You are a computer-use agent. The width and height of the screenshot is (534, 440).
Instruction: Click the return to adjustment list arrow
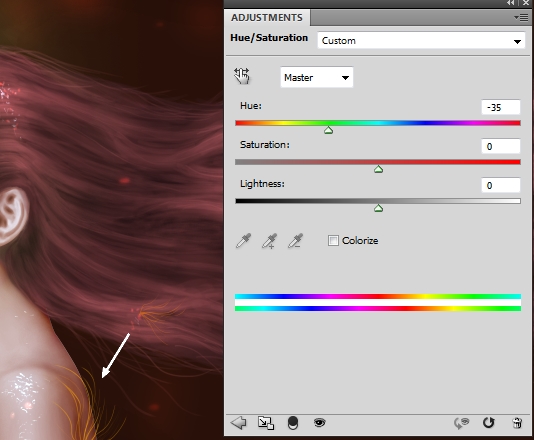pyautogui.click(x=238, y=423)
